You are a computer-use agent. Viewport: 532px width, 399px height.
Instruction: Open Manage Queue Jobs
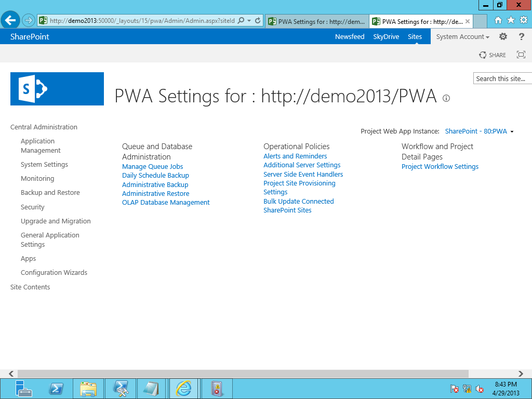point(153,167)
